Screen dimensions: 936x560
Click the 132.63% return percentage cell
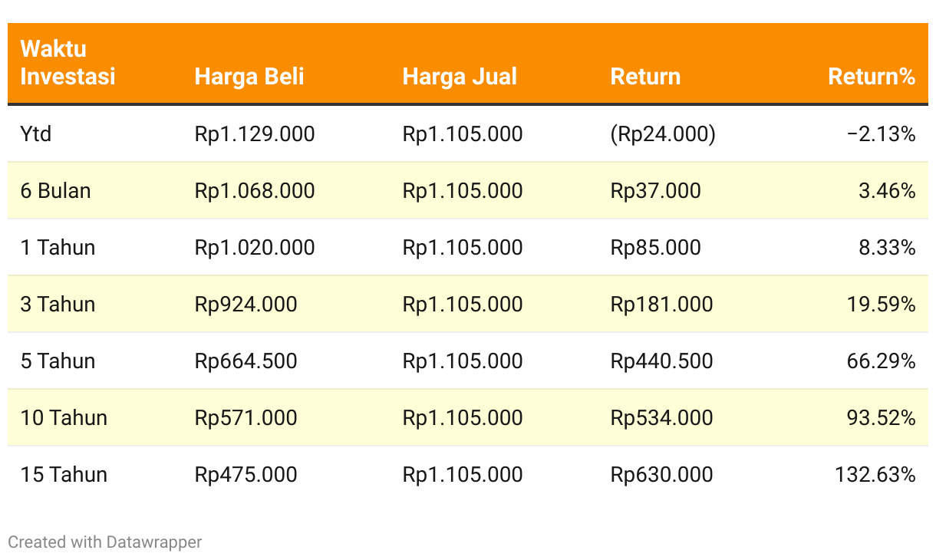[x=875, y=475]
